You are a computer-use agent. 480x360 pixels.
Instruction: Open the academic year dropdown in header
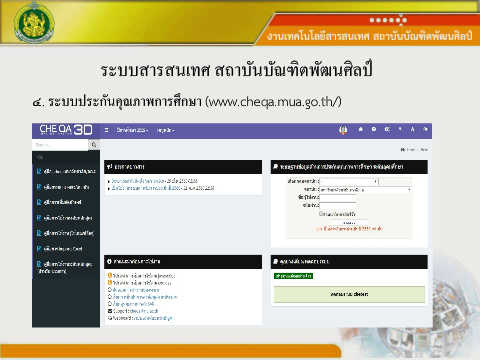(x=132, y=130)
